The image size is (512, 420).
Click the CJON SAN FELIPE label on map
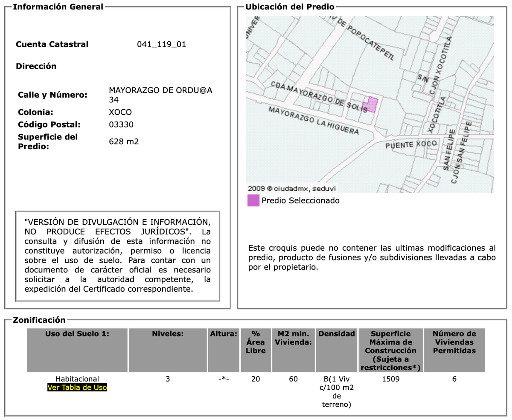point(463,153)
